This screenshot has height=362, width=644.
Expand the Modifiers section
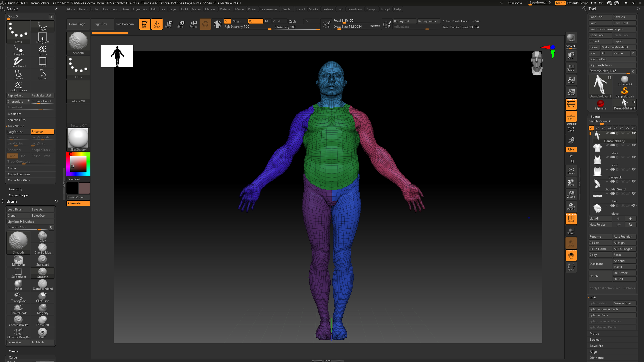coord(14,114)
